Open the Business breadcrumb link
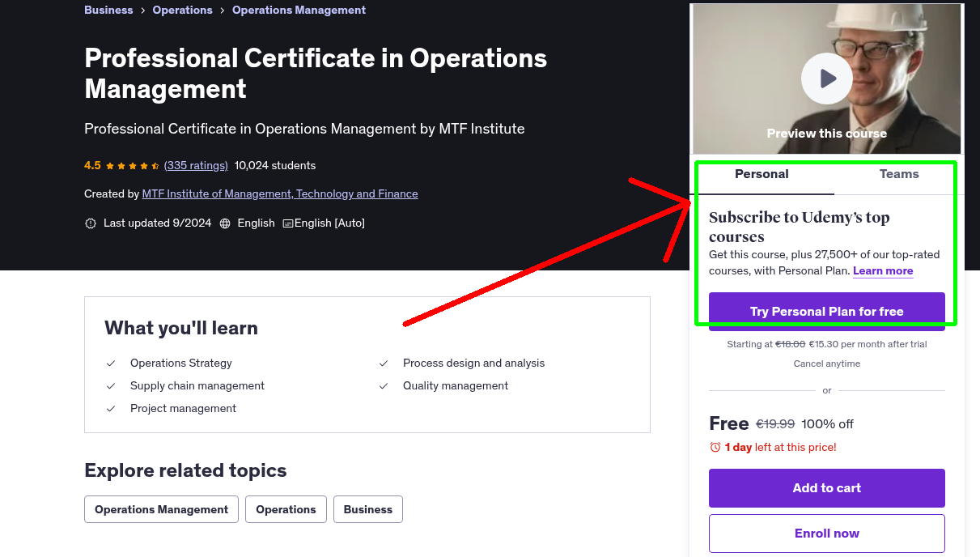 pyautogui.click(x=108, y=10)
